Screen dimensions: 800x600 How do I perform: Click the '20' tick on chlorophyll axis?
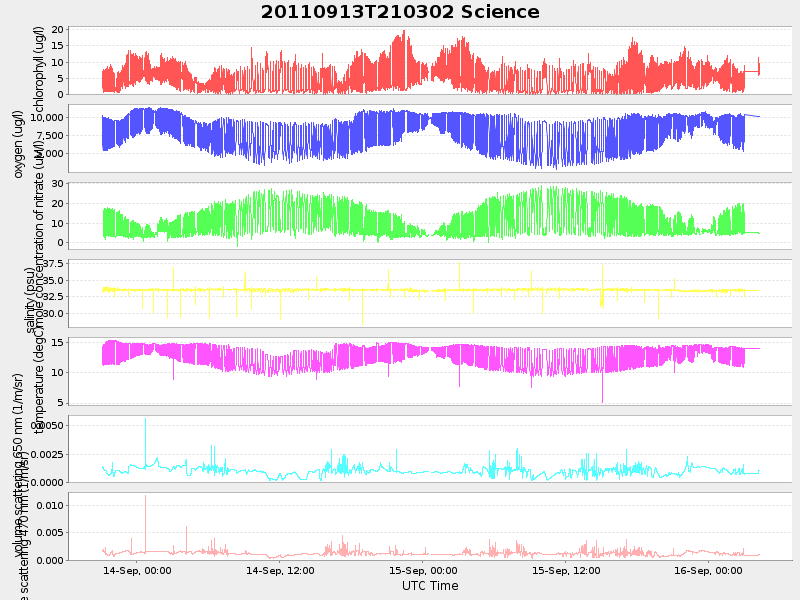click(57, 30)
